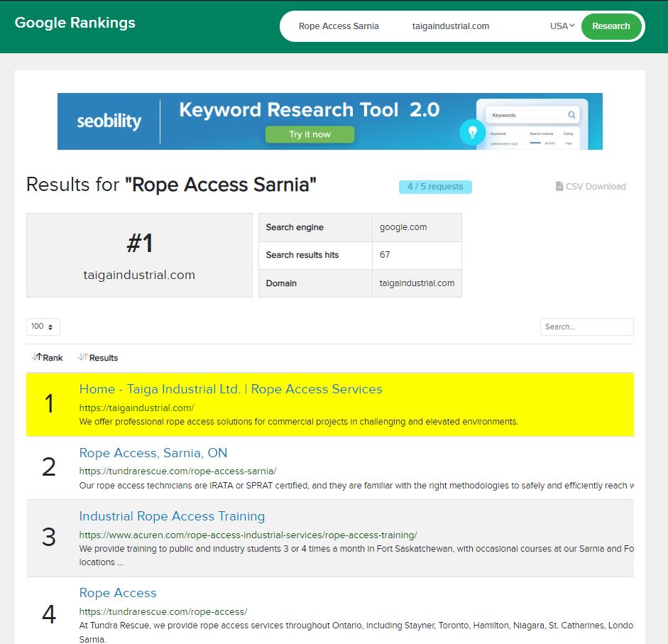
Task: Sort by the Results column arrows
Action: (84, 357)
